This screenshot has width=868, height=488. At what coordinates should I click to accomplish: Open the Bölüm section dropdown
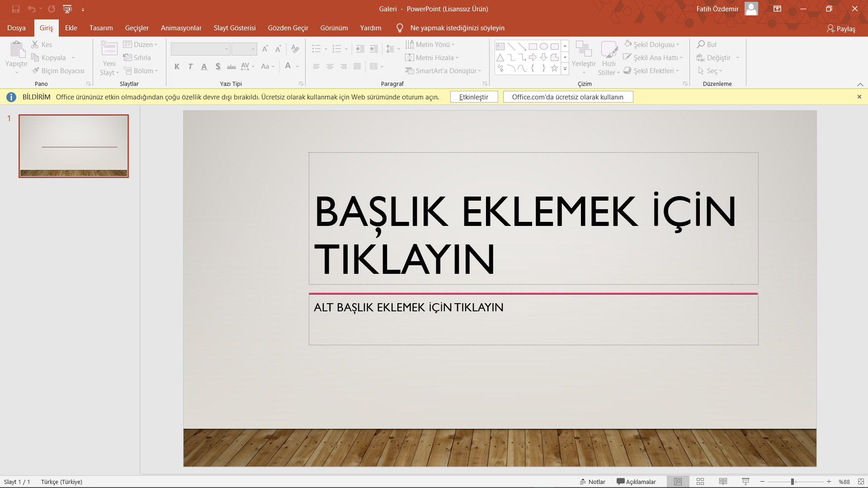coord(141,70)
